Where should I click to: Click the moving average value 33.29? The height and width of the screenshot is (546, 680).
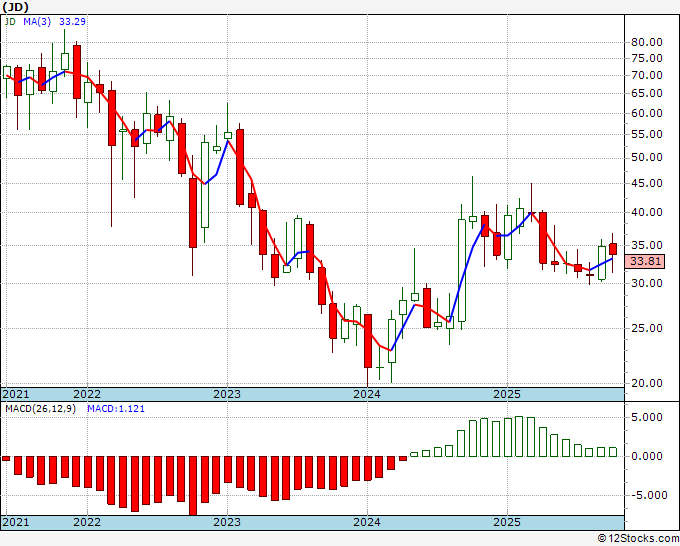(72, 21)
